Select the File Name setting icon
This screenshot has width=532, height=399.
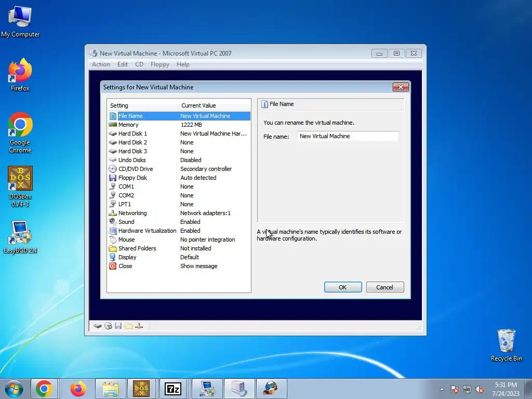[x=113, y=116]
